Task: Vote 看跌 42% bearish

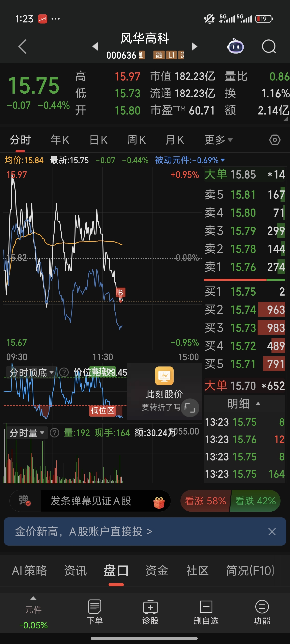Action: point(256,501)
